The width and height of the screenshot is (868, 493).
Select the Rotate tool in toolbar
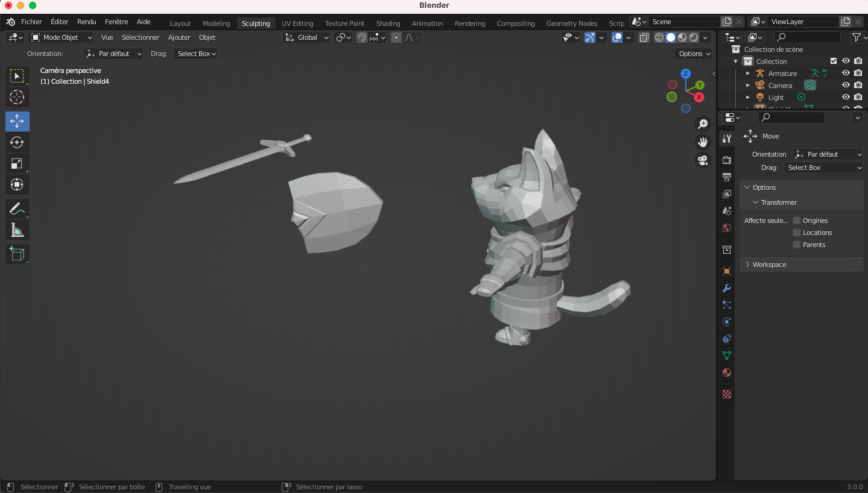coord(17,142)
